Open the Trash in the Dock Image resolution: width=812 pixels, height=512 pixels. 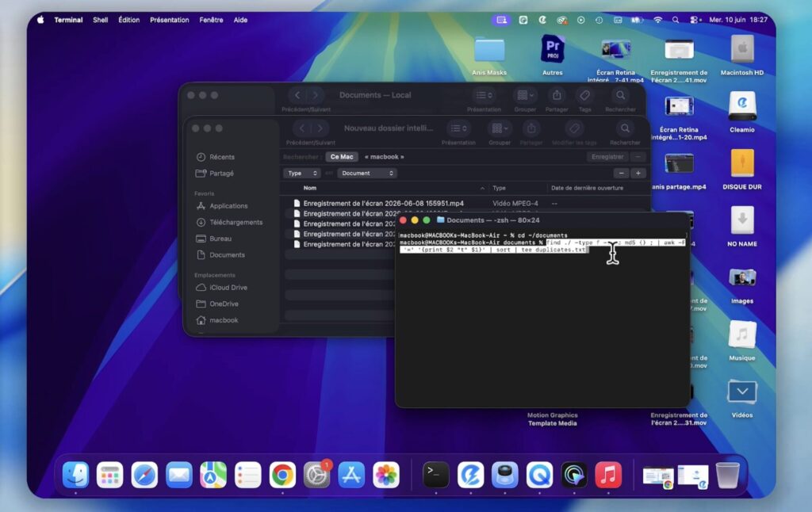(x=728, y=475)
